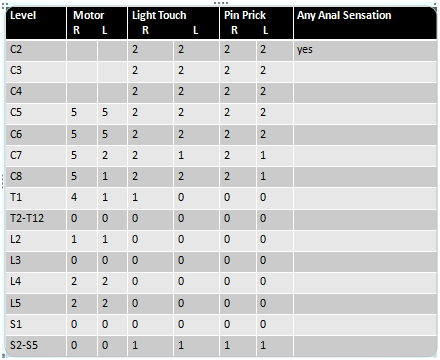Select the Pin Prick header cell
The height and width of the screenshot is (360, 440).
[256, 23]
